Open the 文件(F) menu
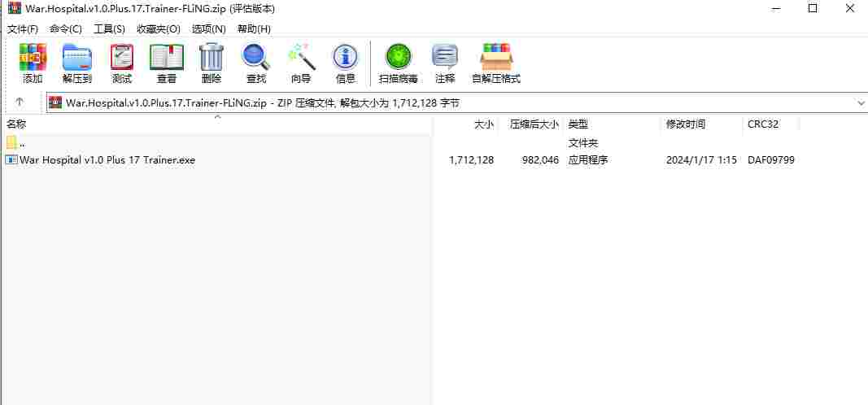 point(23,28)
